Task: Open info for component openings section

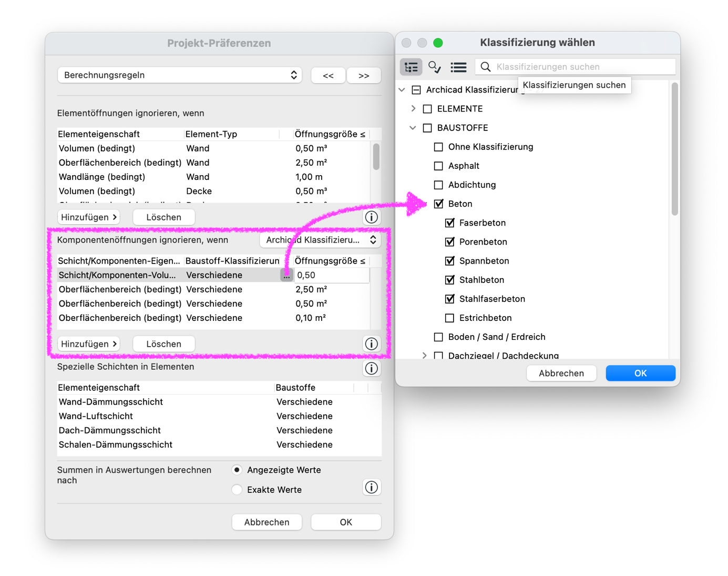Action: tap(372, 343)
